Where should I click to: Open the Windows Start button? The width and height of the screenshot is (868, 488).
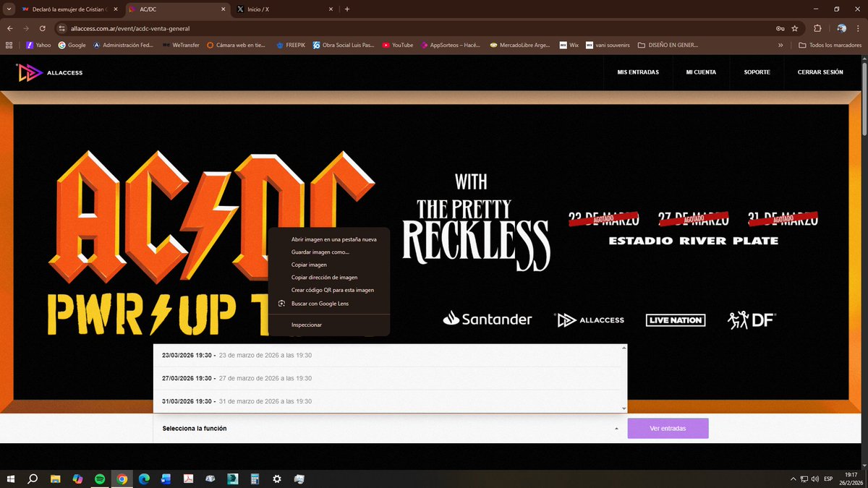[10, 479]
